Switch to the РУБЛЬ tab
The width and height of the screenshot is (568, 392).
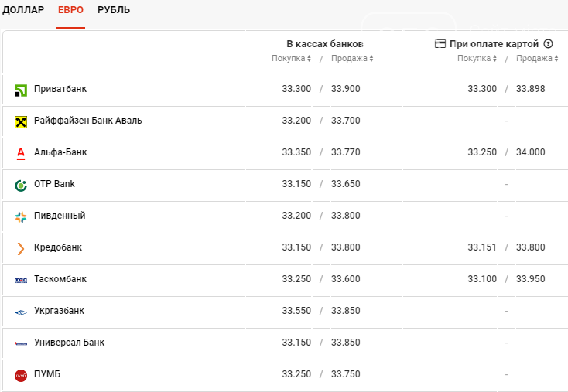114,10
